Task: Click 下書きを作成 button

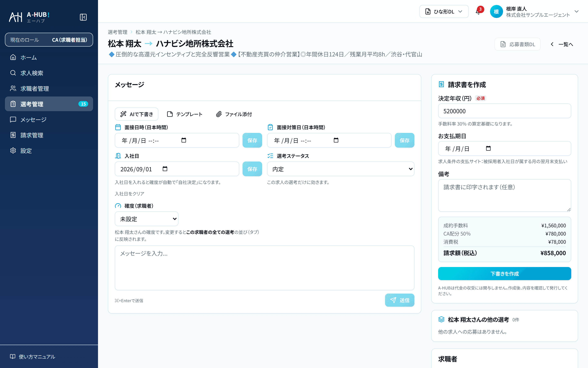Action: pyautogui.click(x=505, y=274)
